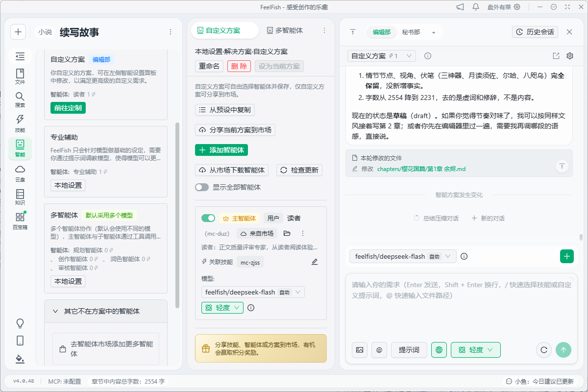Open the 自定义方案 dropdown in the chat panel
Image resolution: width=588 pixels, height=392 pixels.
(x=382, y=56)
